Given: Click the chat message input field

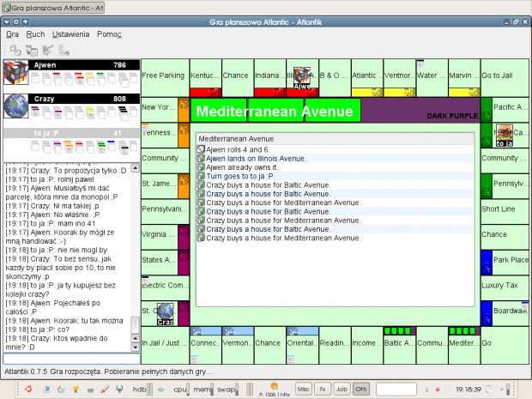Looking at the screenshot, I should pyautogui.click(x=70, y=358).
